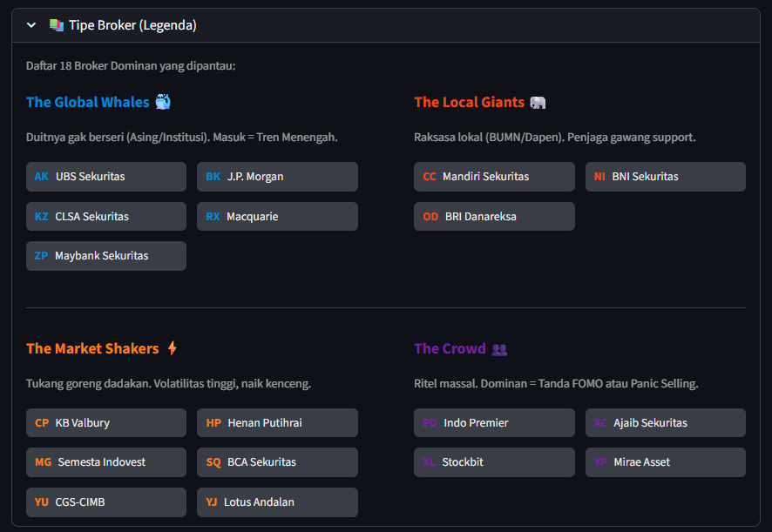
Task: Click The Global Whales heading
Action: (x=88, y=102)
